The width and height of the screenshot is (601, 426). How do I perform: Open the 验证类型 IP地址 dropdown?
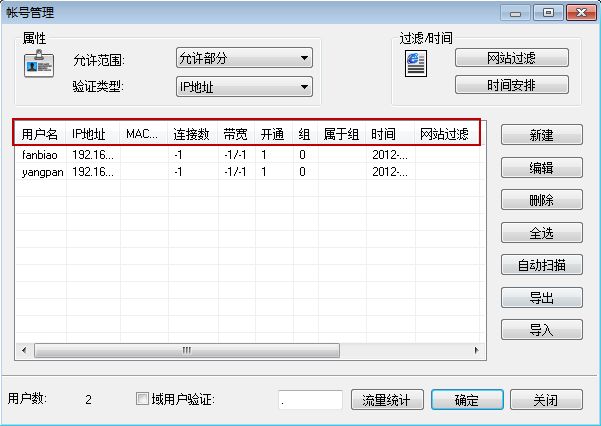(244, 87)
